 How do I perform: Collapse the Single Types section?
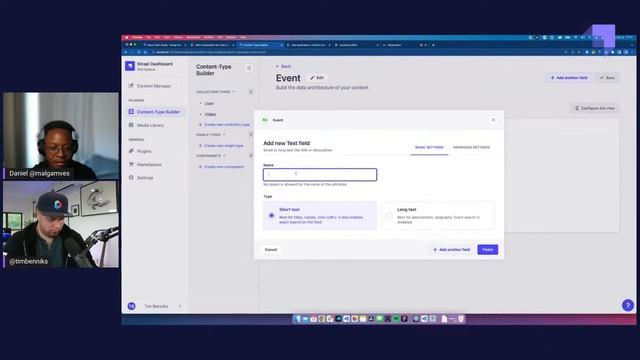point(211,135)
